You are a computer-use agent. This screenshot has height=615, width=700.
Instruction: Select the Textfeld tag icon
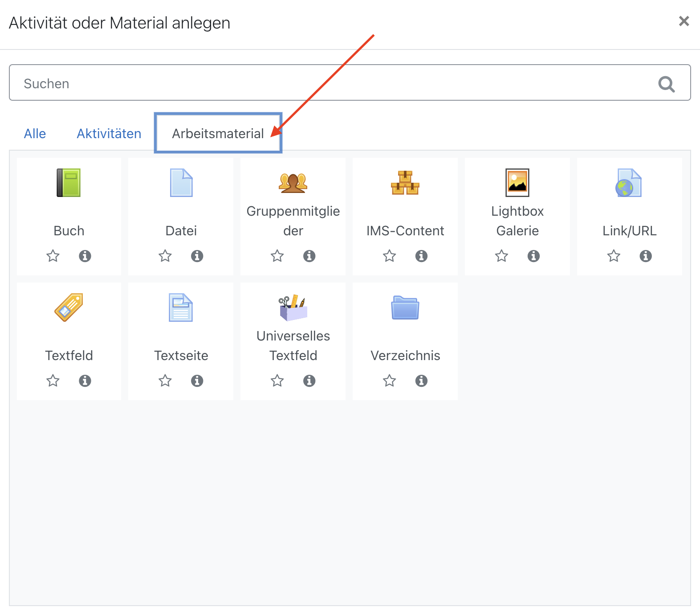(x=69, y=307)
